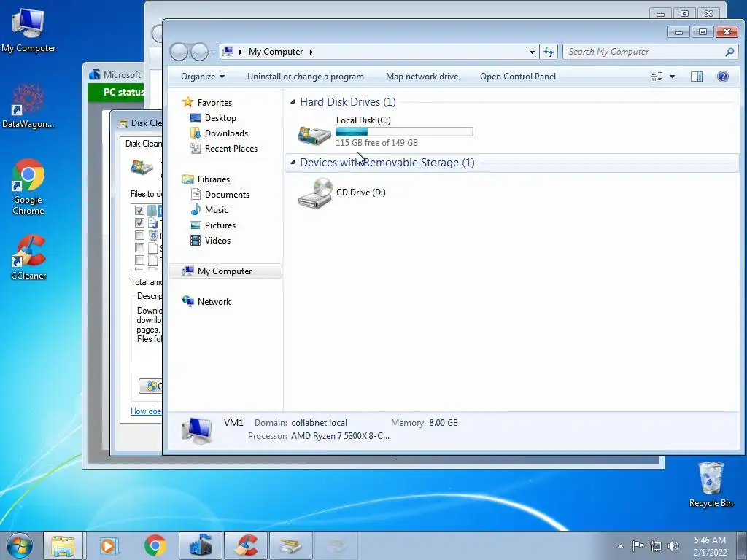Open the root arrow before My Computer in address bar
The height and width of the screenshot is (560, 747).
241,52
